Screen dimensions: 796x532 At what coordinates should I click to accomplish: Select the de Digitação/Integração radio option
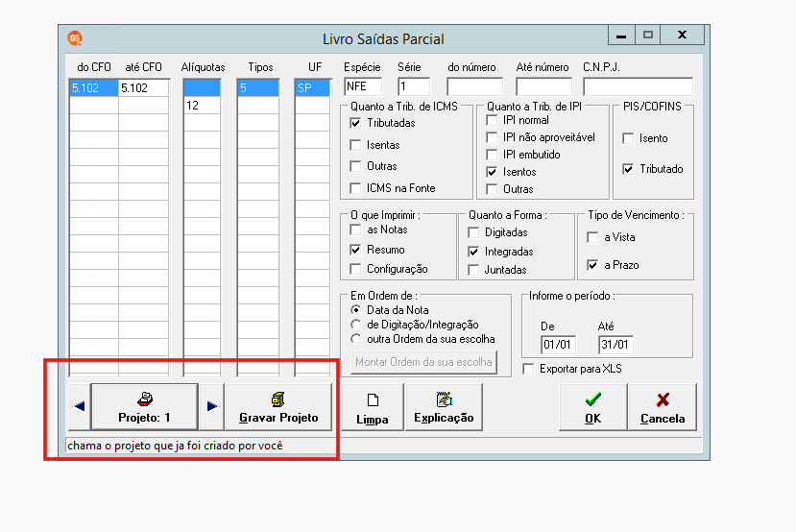(356, 325)
